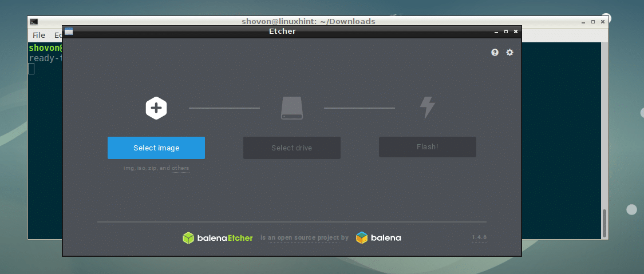Click 'shovon@linuxhint: ~/Downloads' terminal title

point(307,21)
